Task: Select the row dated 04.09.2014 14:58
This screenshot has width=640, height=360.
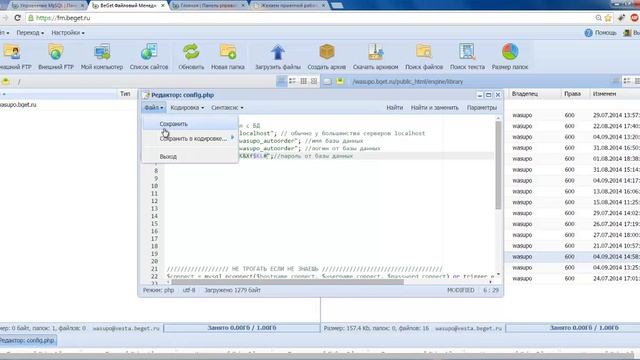Action: click(573, 257)
